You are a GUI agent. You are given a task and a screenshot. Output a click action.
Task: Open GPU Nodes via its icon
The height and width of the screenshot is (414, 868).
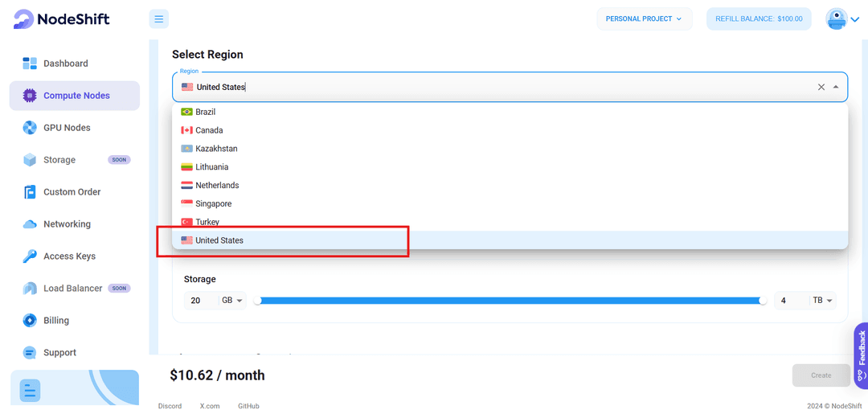[x=30, y=128]
